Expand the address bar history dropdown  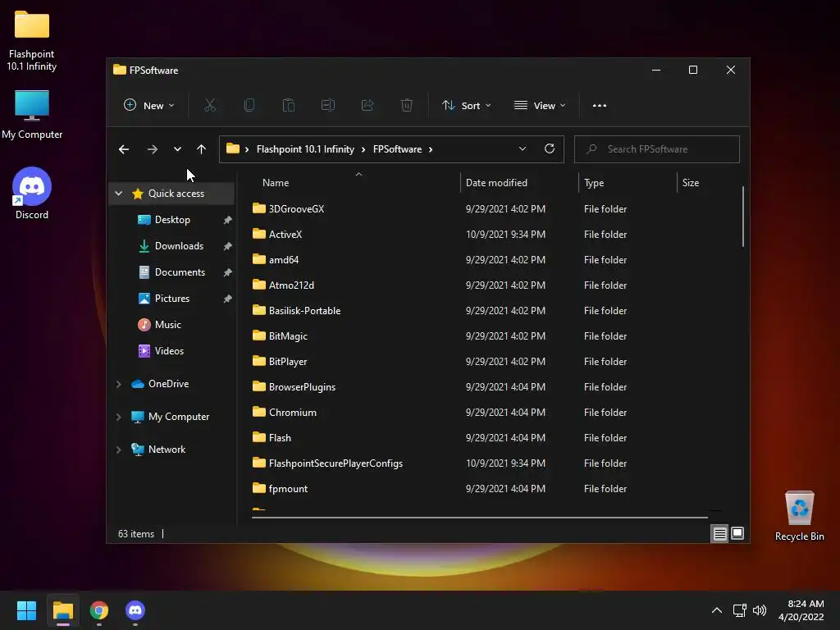click(523, 149)
